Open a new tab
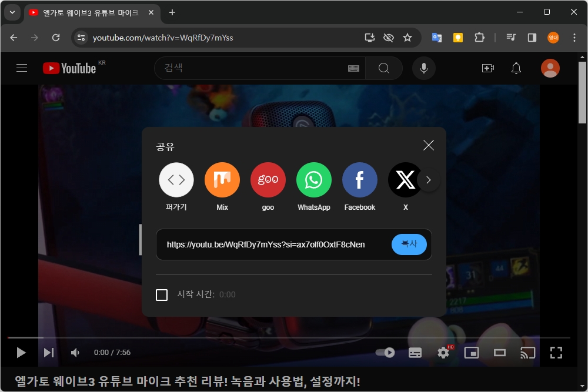Viewport: 588px width, 392px height. point(172,13)
